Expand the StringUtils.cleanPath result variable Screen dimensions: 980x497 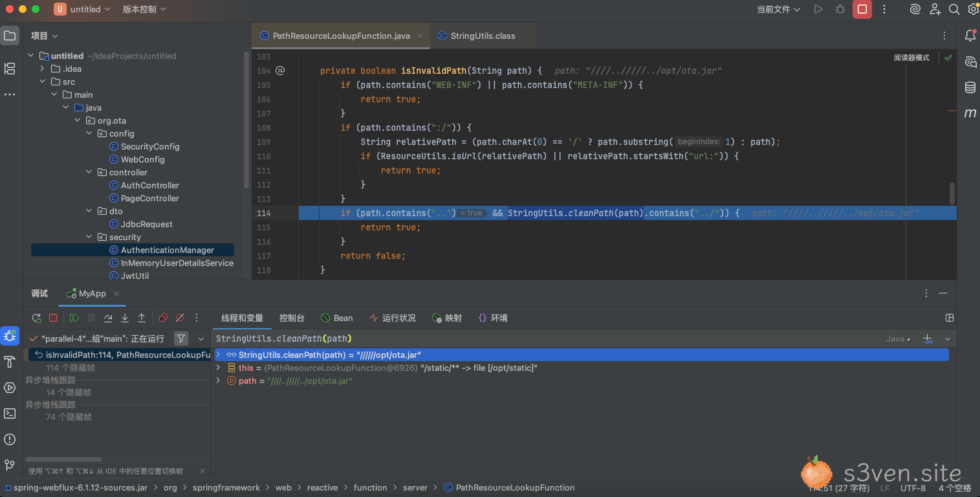pyautogui.click(x=218, y=355)
